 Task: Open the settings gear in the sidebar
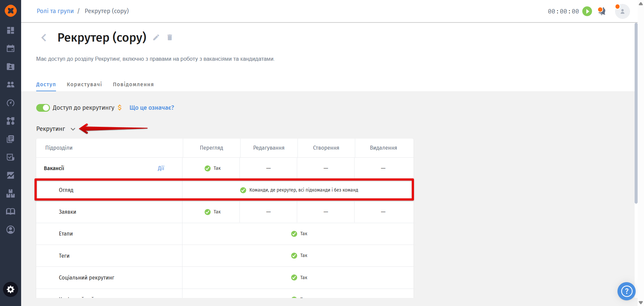(x=11, y=290)
